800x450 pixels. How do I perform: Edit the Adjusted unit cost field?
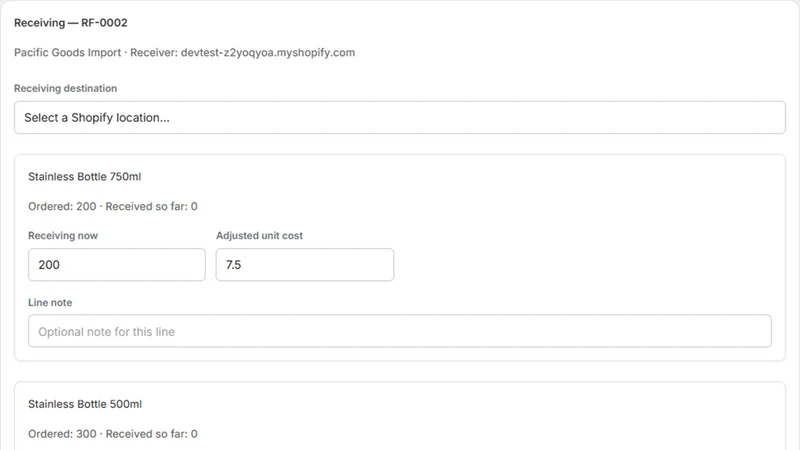(x=305, y=264)
